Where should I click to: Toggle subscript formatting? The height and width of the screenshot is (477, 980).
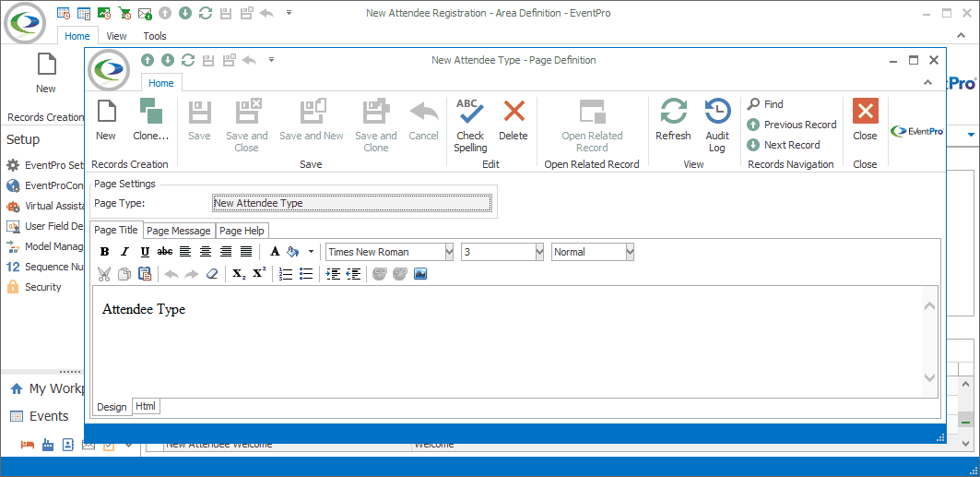click(239, 273)
